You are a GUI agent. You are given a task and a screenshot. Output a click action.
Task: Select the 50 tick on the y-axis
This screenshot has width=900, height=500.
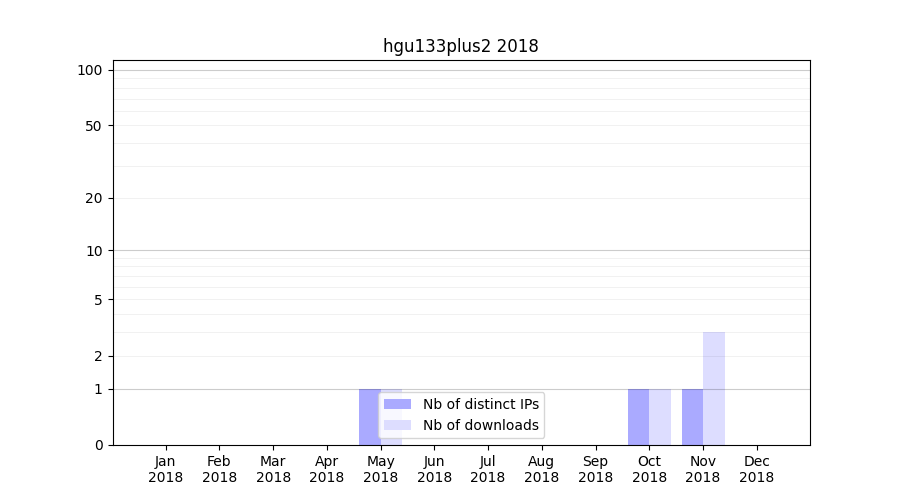[94, 126]
